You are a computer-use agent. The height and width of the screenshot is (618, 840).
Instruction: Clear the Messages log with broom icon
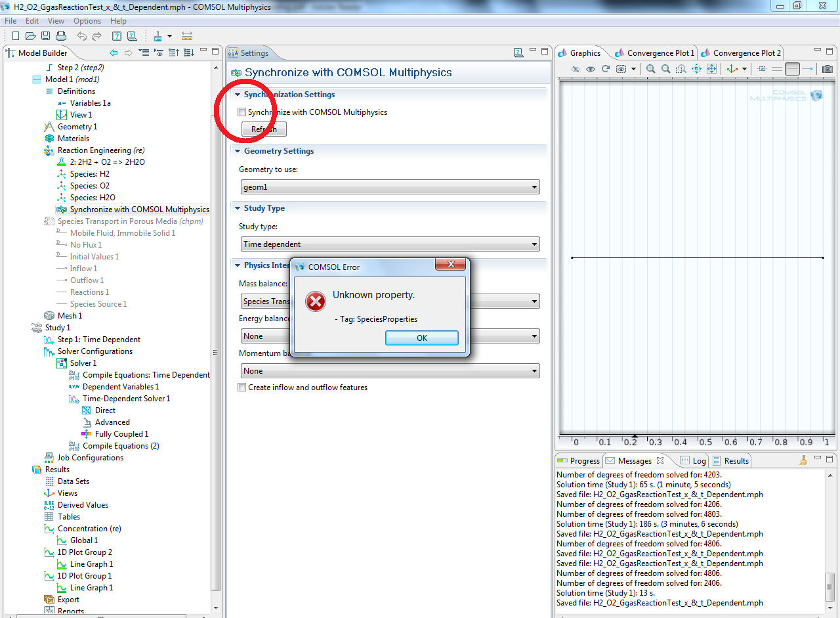tap(803, 460)
